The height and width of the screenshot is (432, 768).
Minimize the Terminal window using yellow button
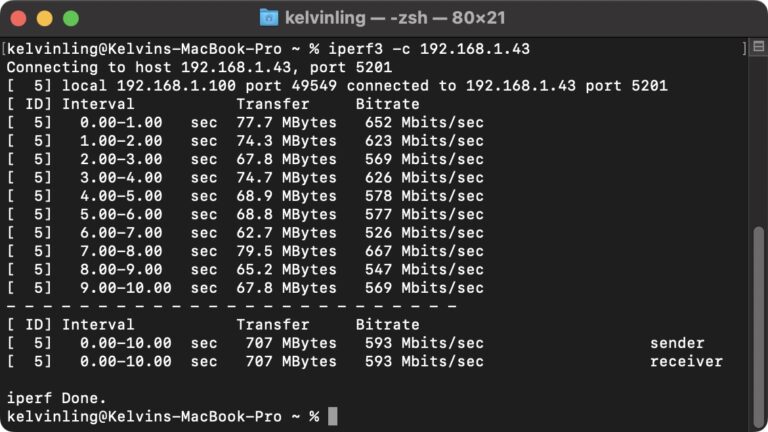tap(44, 18)
